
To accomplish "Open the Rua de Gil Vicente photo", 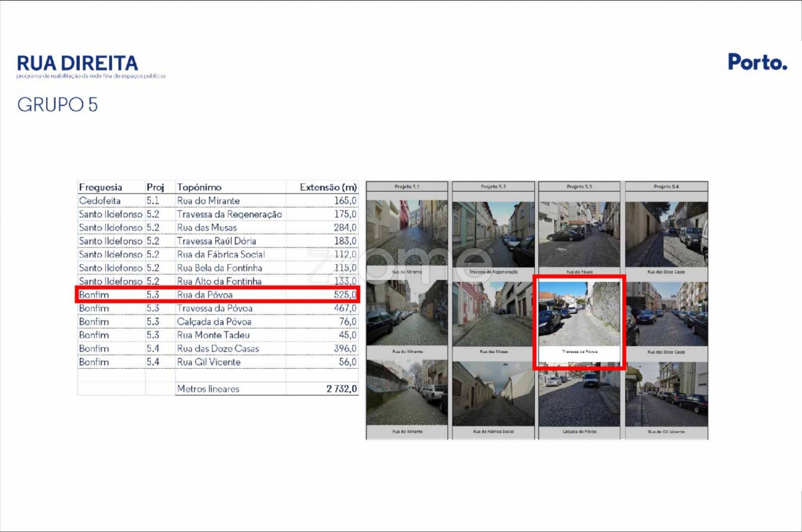I will click(x=666, y=394).
